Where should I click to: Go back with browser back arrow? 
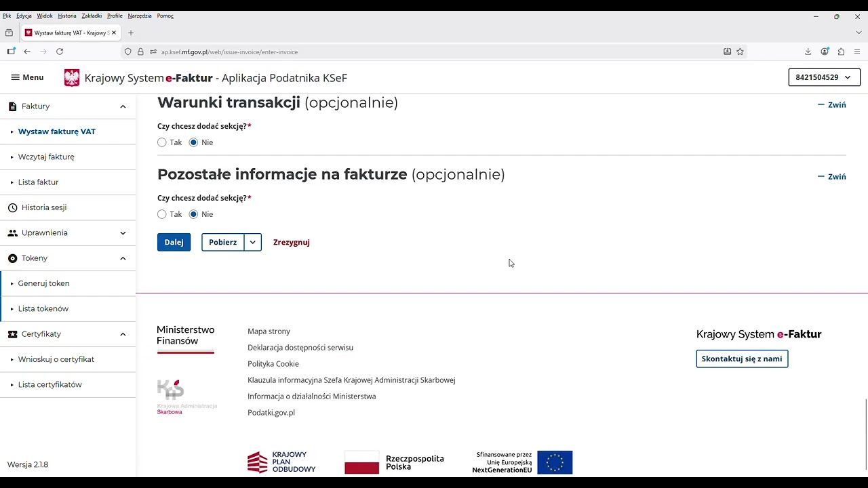point(27,52)
